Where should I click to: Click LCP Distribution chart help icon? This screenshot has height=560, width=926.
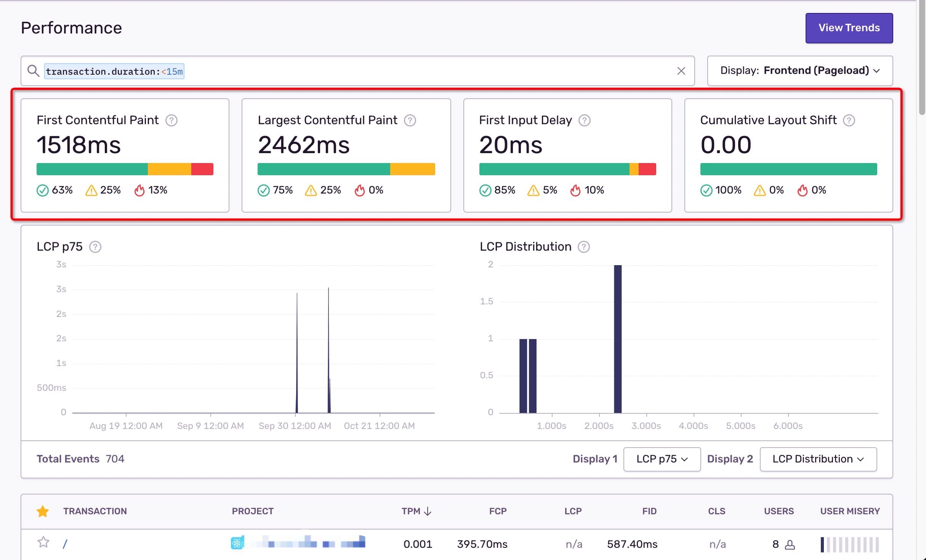pos(583,247)
